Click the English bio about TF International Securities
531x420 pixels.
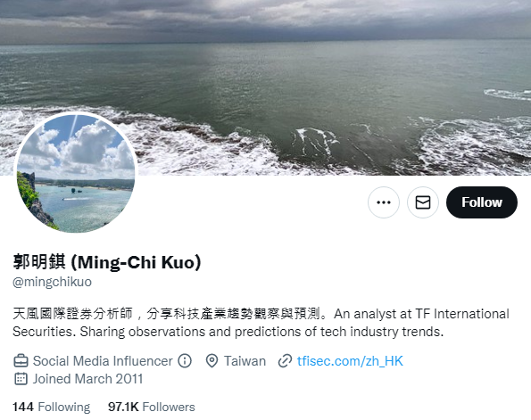pyautogui.click(x=261, y=323)
